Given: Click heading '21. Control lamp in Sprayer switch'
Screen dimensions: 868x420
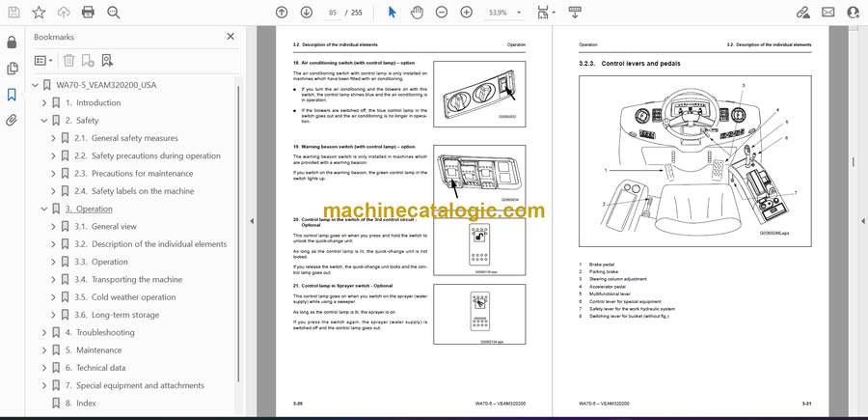Looking at the screenshot, I should (x=342, y=286).
